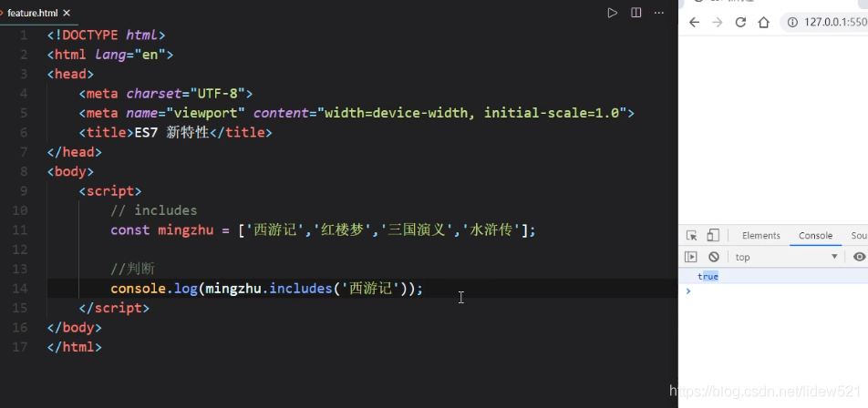Click the DOCTYPE declaration line
Screen dimensions: 868x408
pos(107,36)
